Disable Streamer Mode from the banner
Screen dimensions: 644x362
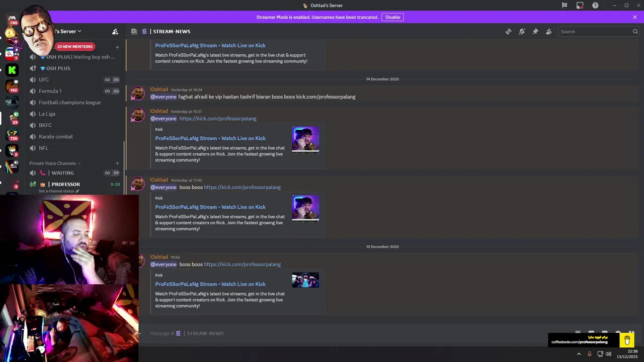pos(392,17)
